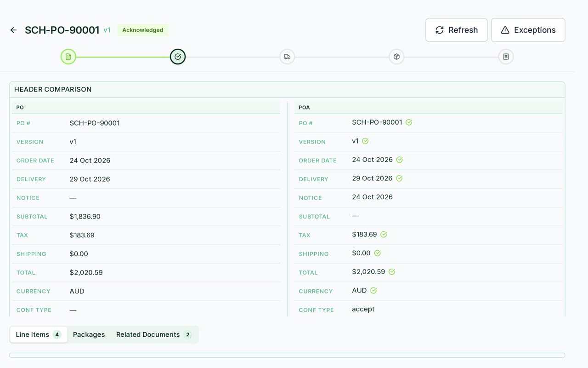Select the PO shipping value $0.00

pos(79,254)
